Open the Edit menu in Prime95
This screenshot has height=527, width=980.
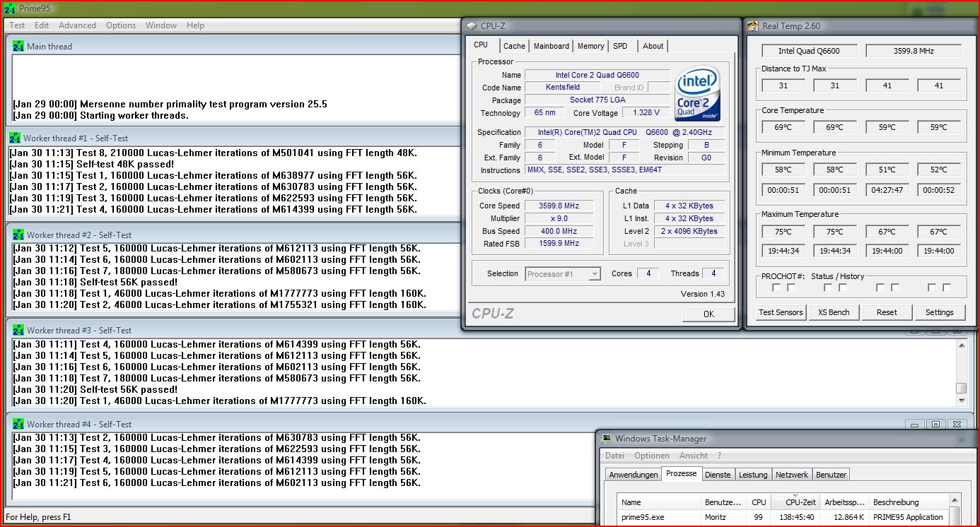(42, 25)
